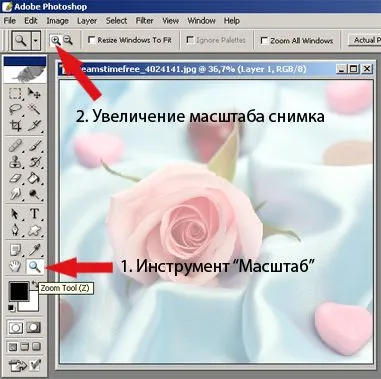The height and width of the screenshot is (379, 381).
Task: Select the Slice tool
Action: [34, 125]
